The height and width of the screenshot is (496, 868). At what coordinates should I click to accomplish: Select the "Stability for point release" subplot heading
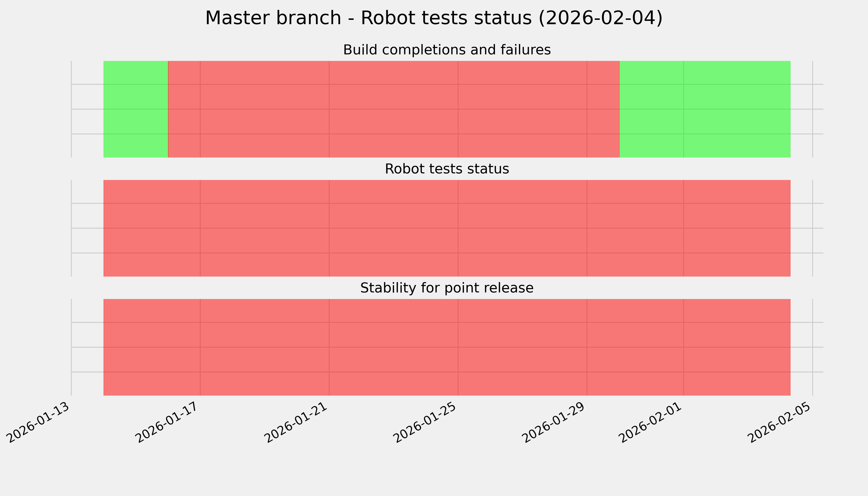(x=447, y=288)
